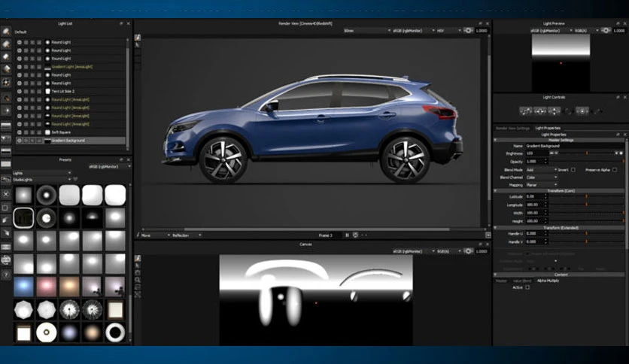629x364 pixels.
Task: Select the magnifier zoom tool in Canvas toolbar
Action: [138, 280]
